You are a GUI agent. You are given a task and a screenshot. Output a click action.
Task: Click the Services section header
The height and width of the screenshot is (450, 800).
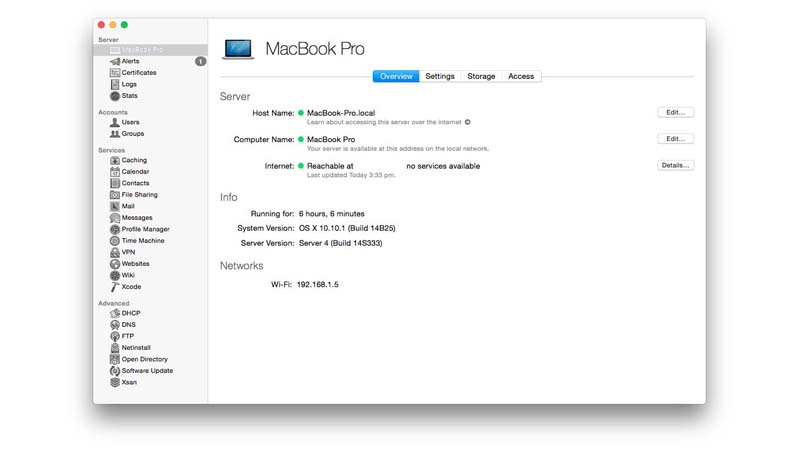[111, 150]
